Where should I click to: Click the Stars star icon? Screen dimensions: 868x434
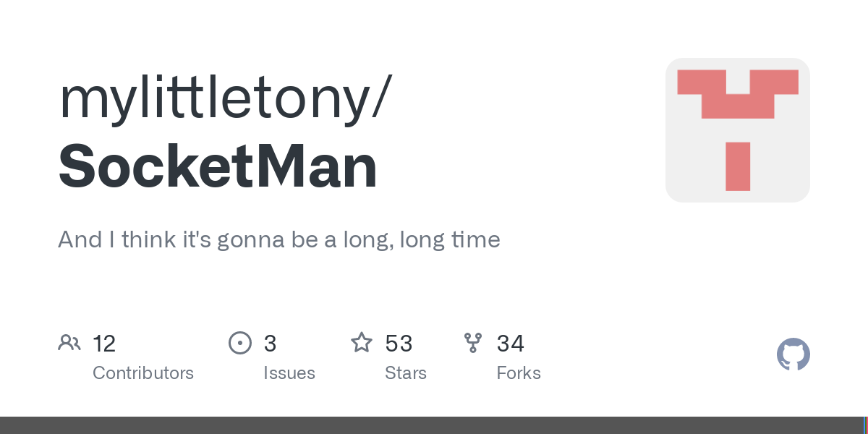362,343
